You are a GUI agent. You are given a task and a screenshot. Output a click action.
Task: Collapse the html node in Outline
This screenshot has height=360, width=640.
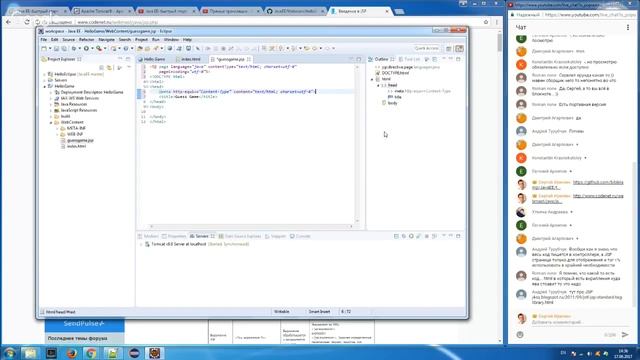(372, 79)
